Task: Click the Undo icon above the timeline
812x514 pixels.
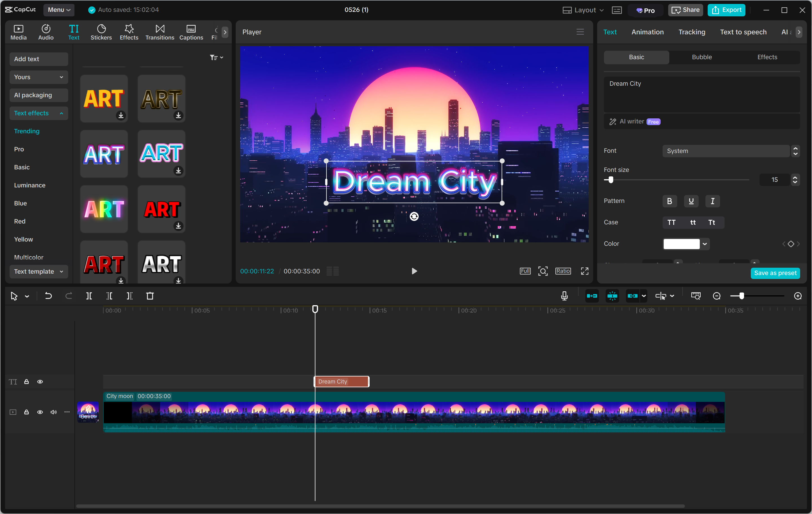Action: (48, 296)
